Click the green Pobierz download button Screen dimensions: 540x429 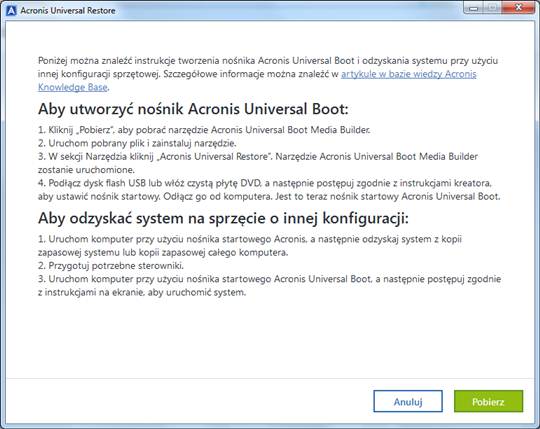488,401
